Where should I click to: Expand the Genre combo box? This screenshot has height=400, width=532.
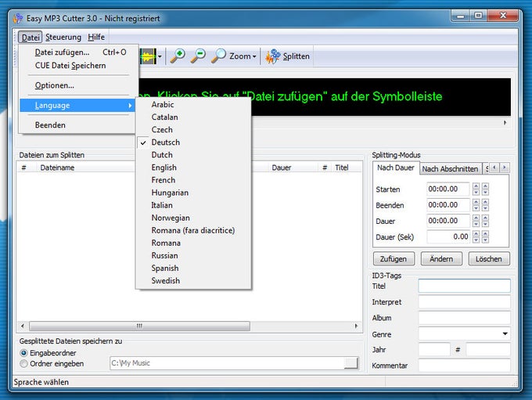(505, 333)
